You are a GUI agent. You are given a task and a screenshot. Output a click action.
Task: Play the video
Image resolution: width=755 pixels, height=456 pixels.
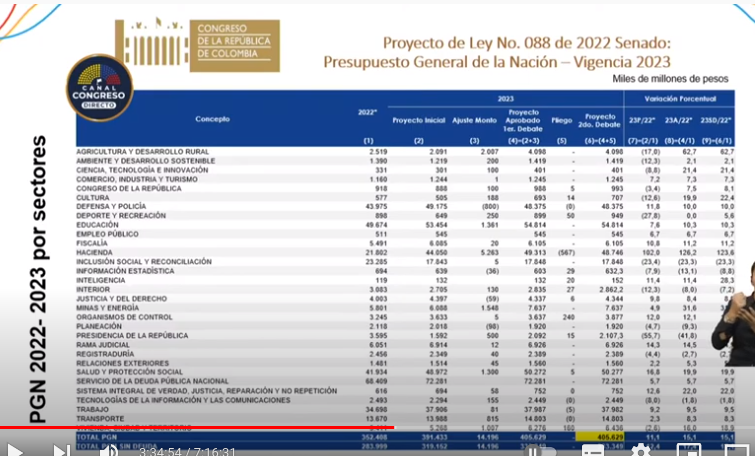click(14, 451)
